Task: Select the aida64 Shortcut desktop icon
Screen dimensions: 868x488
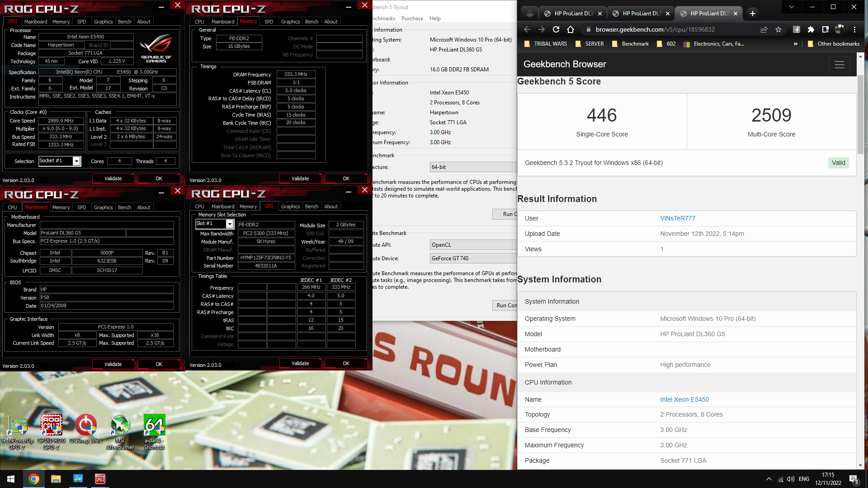Action: pyautogui.click(x=154, y=432)
